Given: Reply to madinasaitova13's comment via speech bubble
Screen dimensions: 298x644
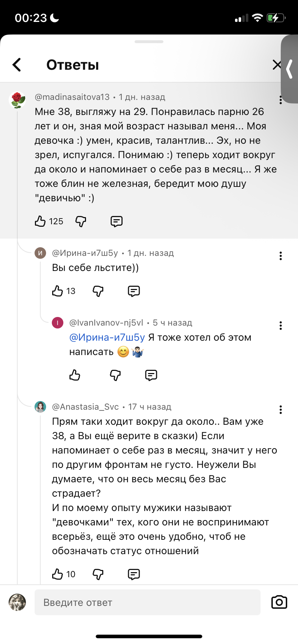Looking at the screenshot, I should pos(116,221).
